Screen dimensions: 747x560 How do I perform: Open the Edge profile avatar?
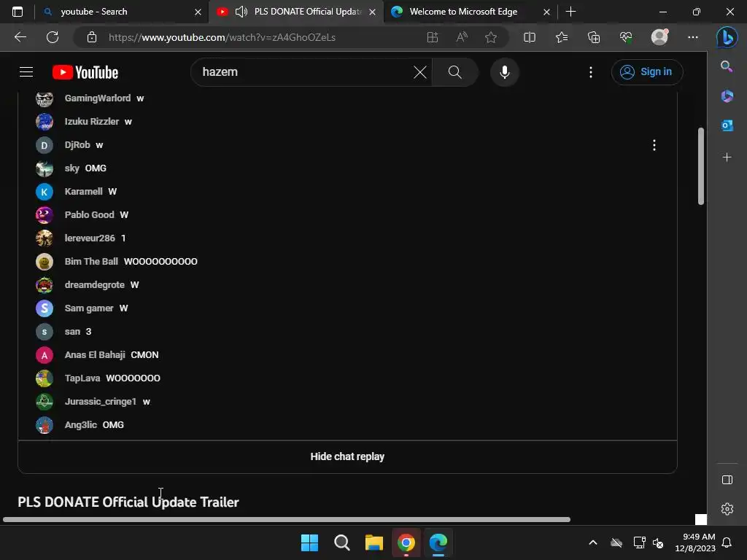click(659, 37)
